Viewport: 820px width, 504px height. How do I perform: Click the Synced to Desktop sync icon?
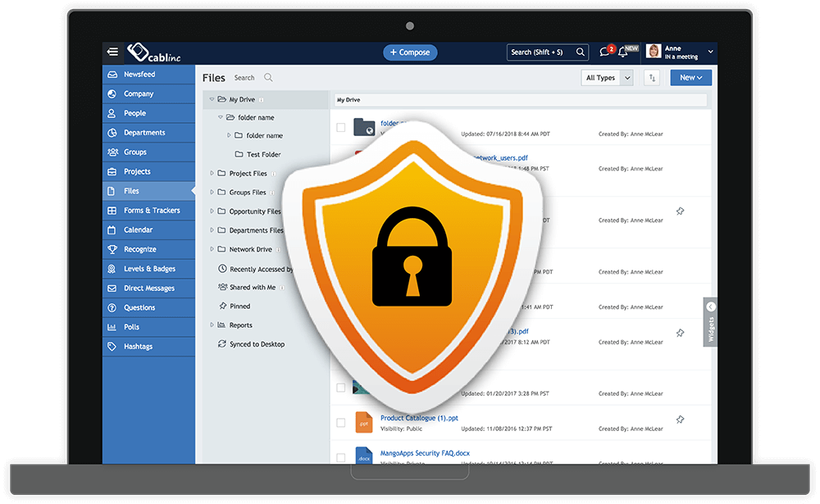tap(221, 343)
